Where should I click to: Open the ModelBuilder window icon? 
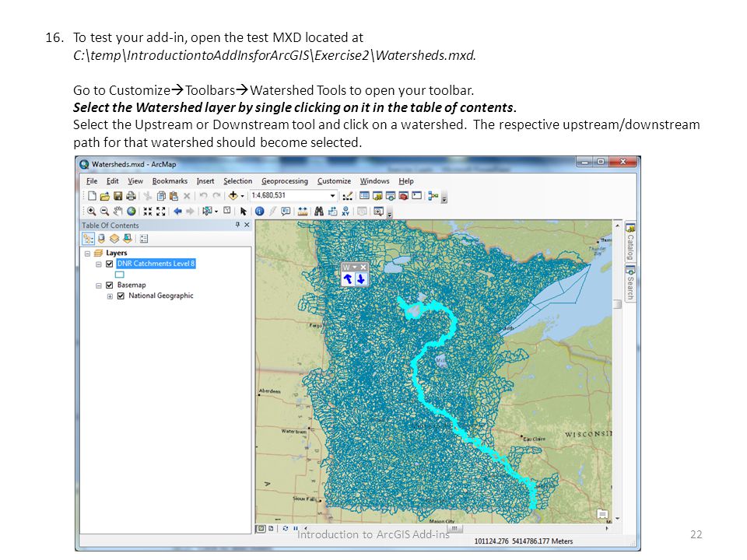click(433, 196)
